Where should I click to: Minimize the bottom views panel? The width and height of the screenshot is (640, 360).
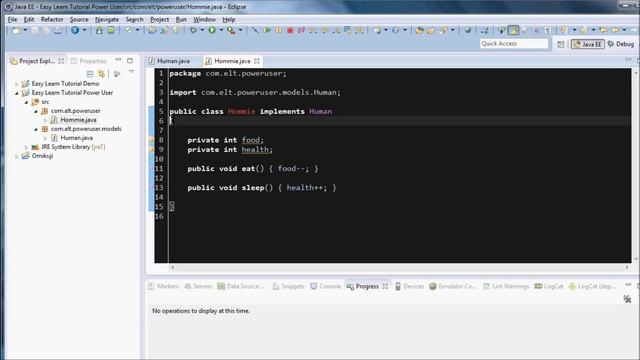[628, 285]
